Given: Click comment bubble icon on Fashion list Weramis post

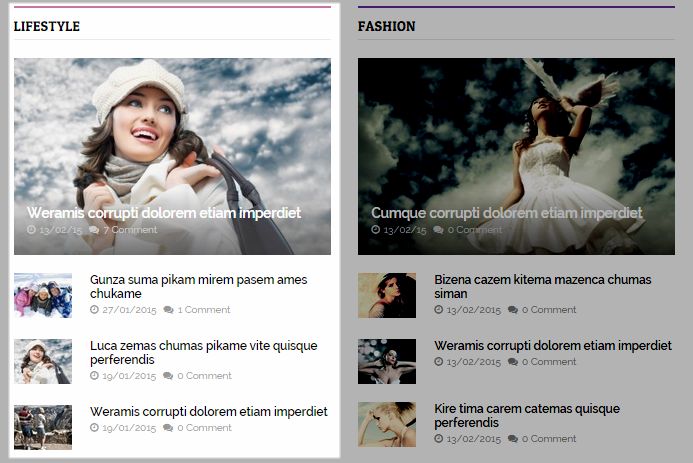Looking at the screenshot, I should tap(513, 362).
